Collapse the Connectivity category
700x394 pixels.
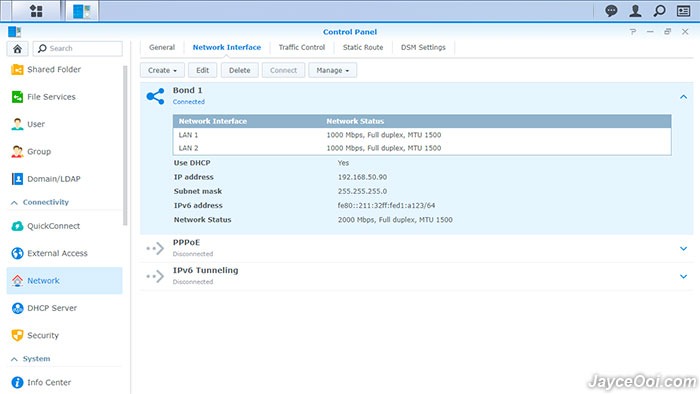pyautogui.click(x=14, y=203)
